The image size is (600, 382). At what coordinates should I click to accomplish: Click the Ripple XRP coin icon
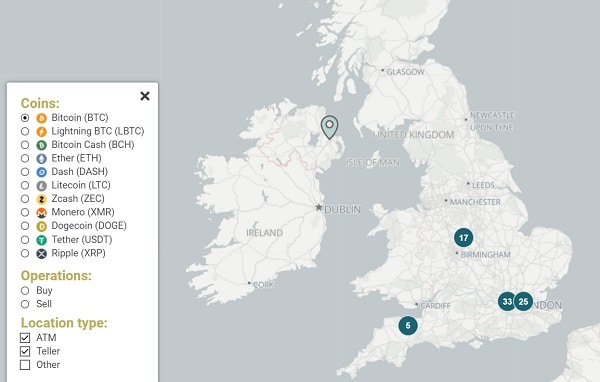pyautogui.click(x=41, y=253)
